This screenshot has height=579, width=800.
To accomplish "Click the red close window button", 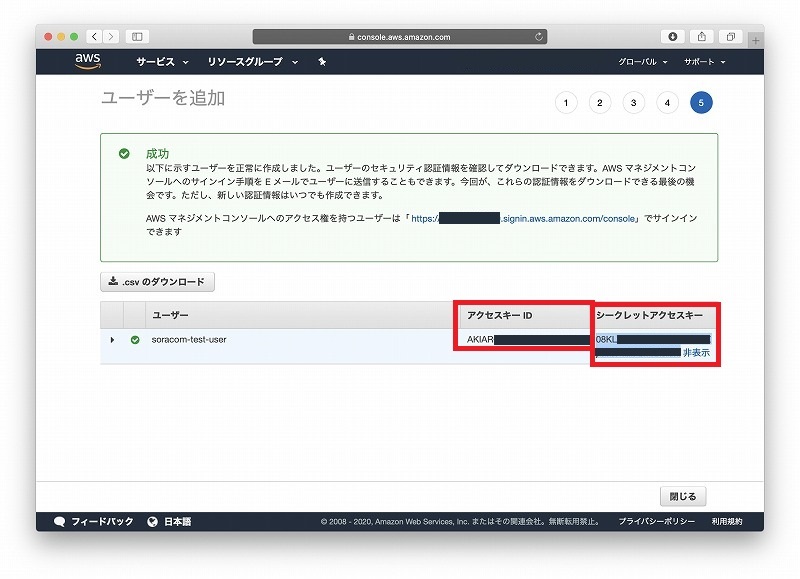I will click(48, 37).
